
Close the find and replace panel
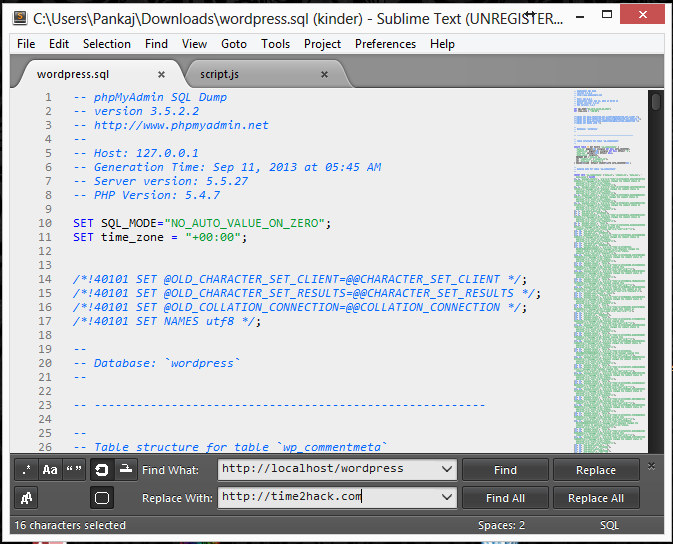point(651,466)
